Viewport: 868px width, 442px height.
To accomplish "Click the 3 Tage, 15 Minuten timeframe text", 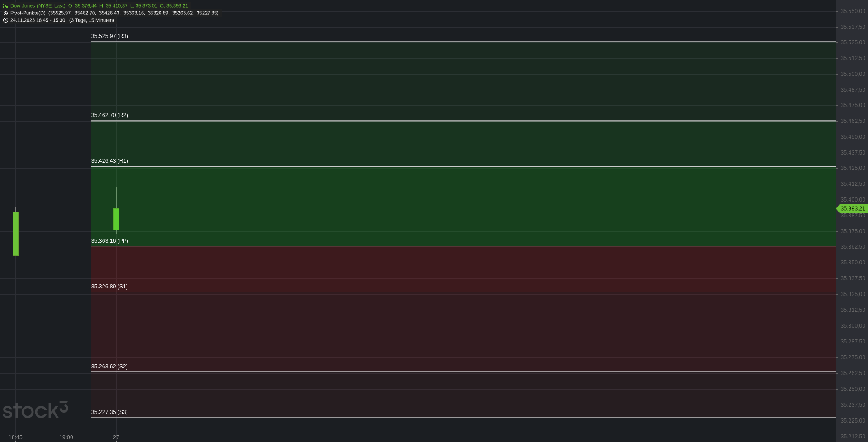I will [92, 20].
